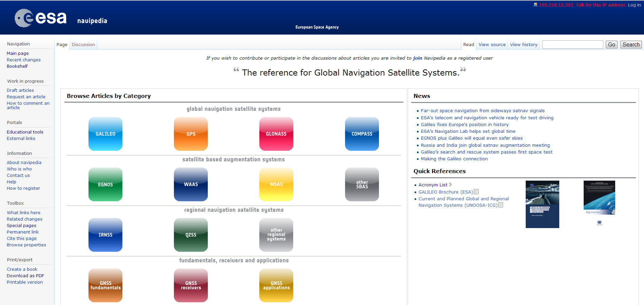Click Download as PDF link
This screenshot has width=644, height=305.
(x=25, y=276)
